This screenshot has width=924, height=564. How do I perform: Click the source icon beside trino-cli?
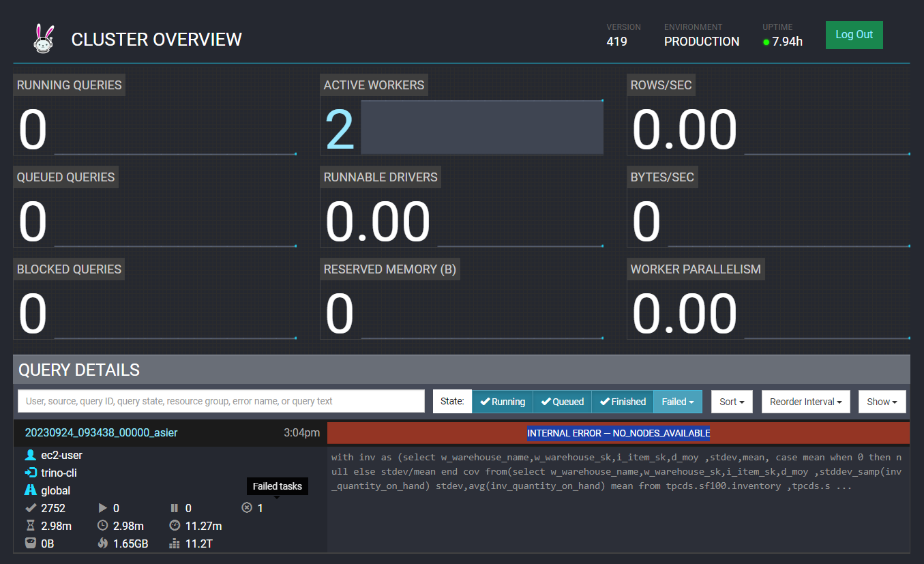coord(30,473)
